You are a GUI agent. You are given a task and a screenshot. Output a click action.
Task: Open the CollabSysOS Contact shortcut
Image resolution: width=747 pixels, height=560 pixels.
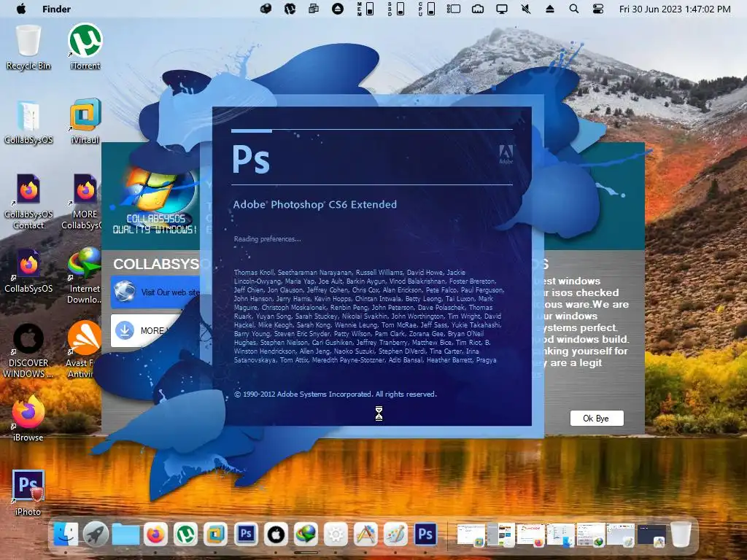(x=28, y=201)
